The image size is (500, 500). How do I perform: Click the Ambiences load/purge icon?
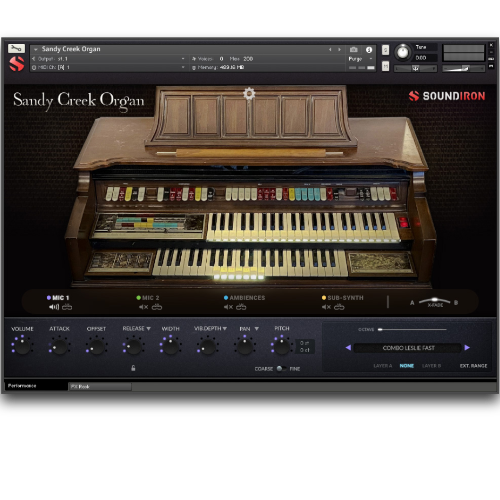[x=241, y=307]
